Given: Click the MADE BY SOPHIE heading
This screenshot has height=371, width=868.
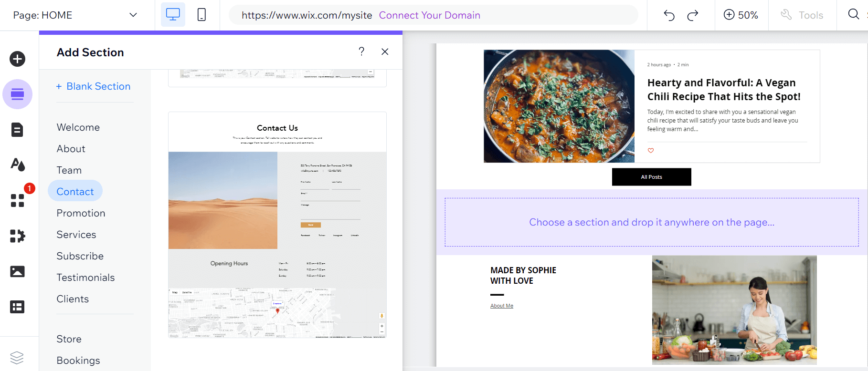Looking at the screenshot, I should coord(523,276).
